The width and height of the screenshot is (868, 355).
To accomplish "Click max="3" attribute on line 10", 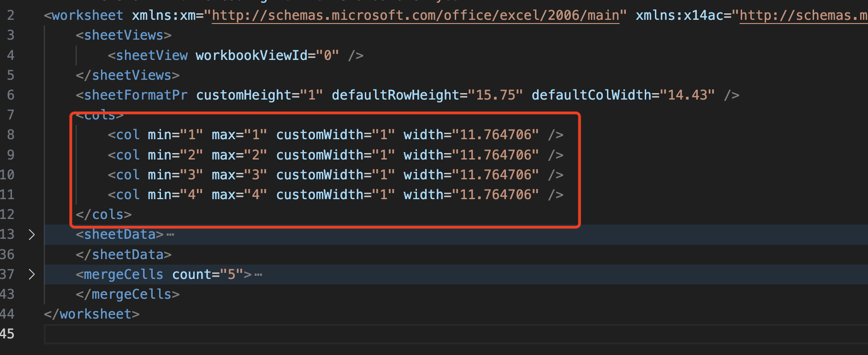I will 239,175.
